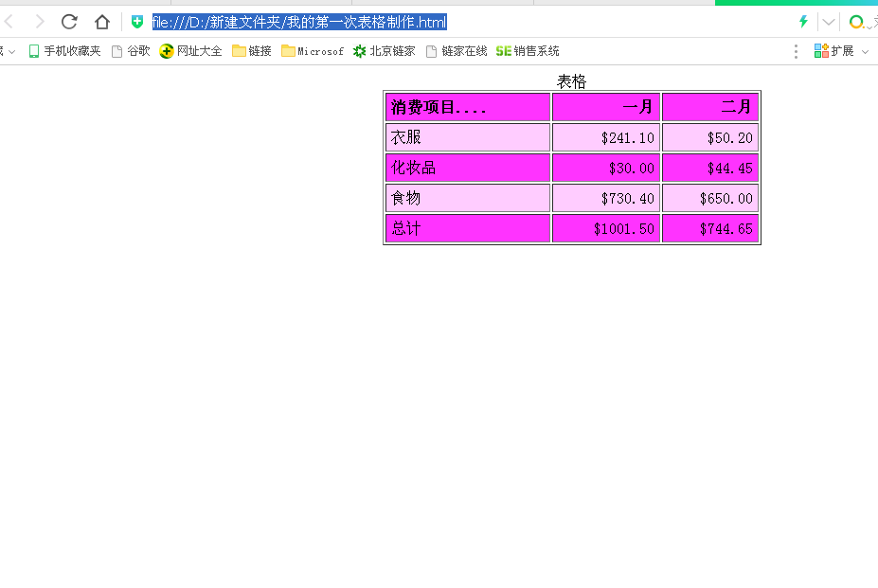The width and height of the screenshot is (878, 588).
Task: Click the magenta 总计 table cell
Action: tap(466, 228)
